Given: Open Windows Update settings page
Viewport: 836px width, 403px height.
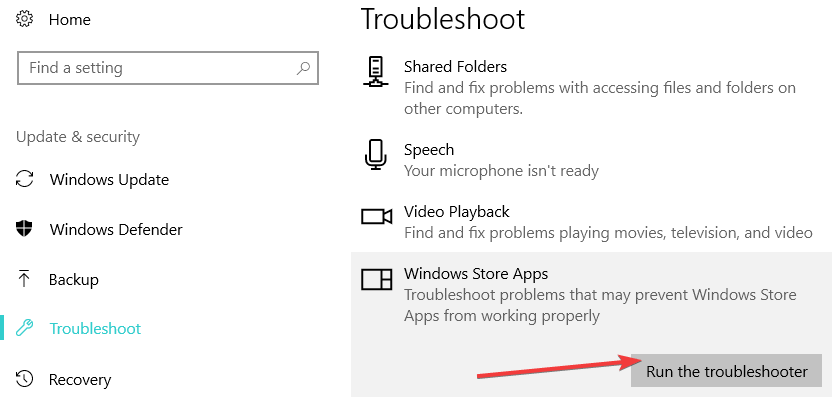Looking at the screenshot, I should click(109, 180).
